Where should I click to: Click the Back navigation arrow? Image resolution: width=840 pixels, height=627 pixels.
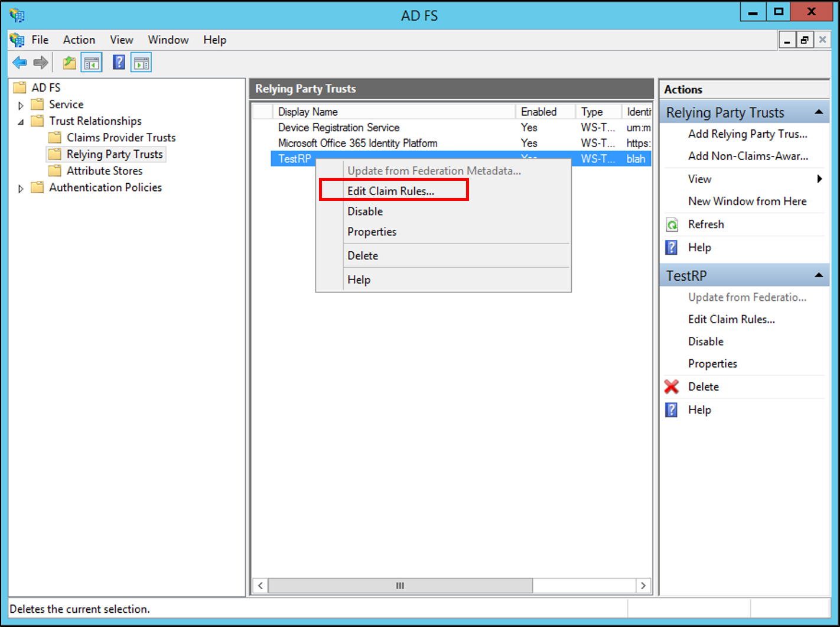[19, 62]
